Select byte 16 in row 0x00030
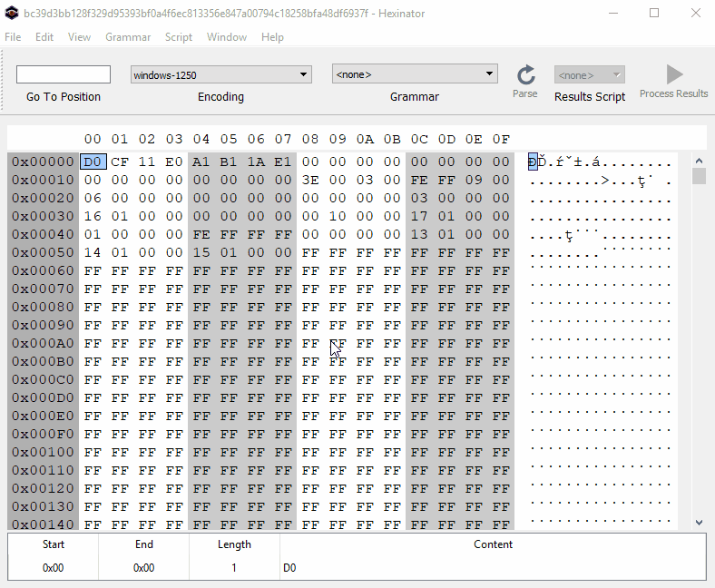Viewport: 715px width, 588px height. click(x=93, y=216)
